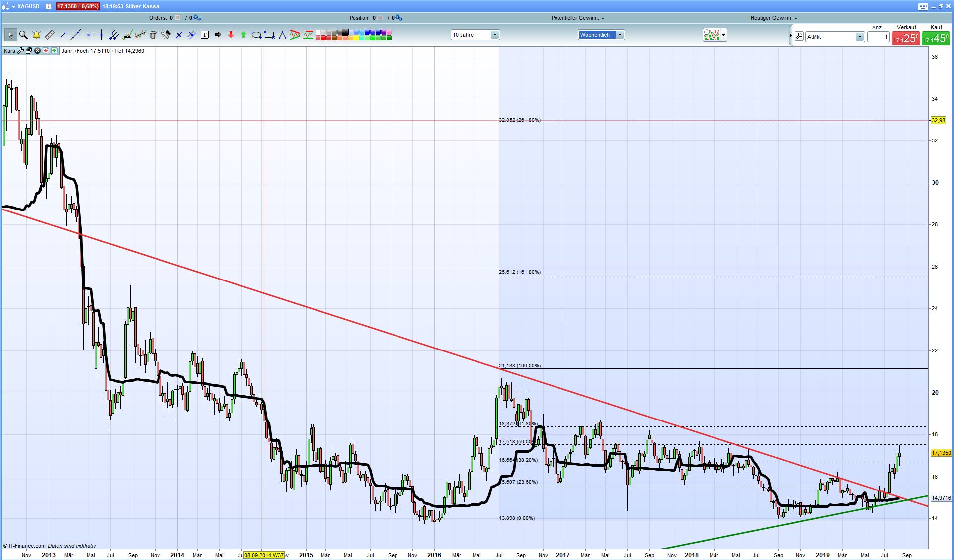Viewport: 954px width, 560px height.
Task: Select the green up arrow drawing tool
Action: (243, 35)
